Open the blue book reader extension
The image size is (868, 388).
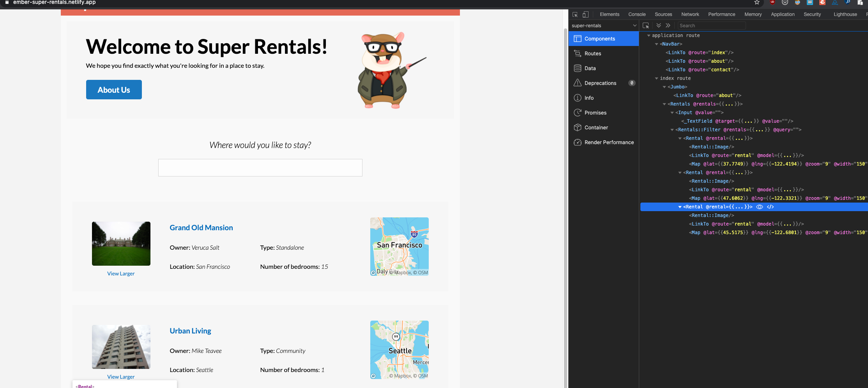coord(810,2)
